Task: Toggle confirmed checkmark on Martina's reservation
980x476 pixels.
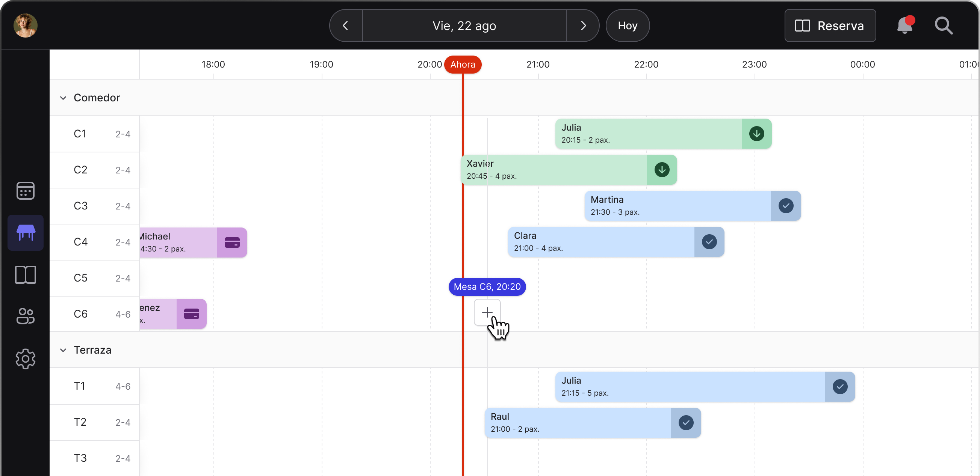Action: coord(786,206)
